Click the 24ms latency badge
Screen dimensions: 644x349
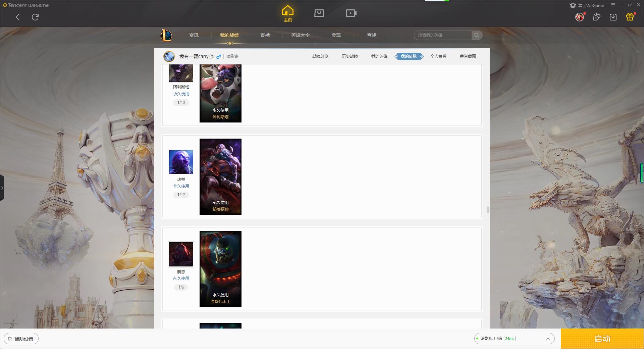(509, 339)
